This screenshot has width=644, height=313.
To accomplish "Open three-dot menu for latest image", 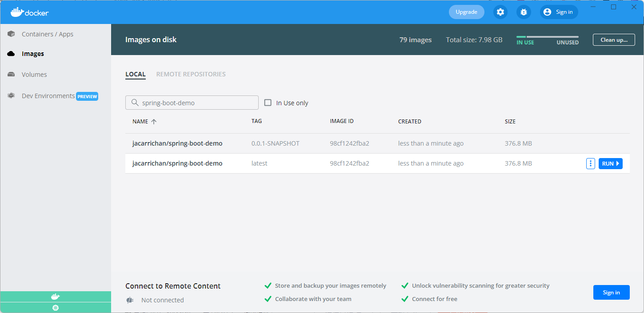I will pos(590,163).
